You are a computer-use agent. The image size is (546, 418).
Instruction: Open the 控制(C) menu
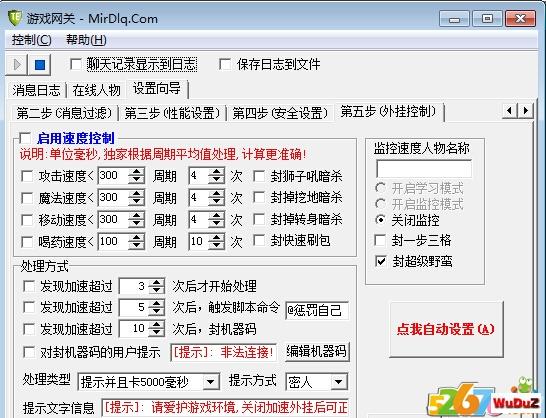click(31, 40)
